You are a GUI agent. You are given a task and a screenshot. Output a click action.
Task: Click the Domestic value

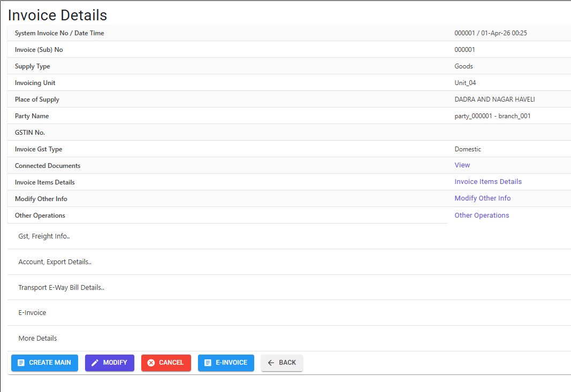click(468, 149)
